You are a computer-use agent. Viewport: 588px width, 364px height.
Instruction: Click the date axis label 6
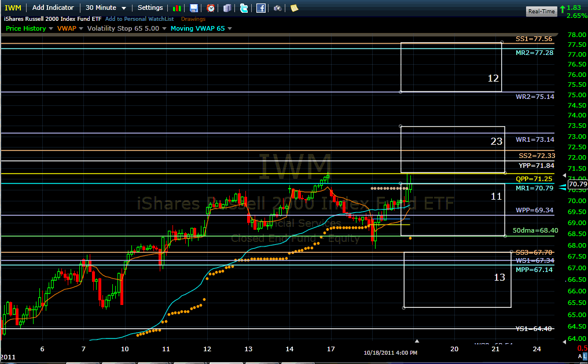click(x=42, y=349)
